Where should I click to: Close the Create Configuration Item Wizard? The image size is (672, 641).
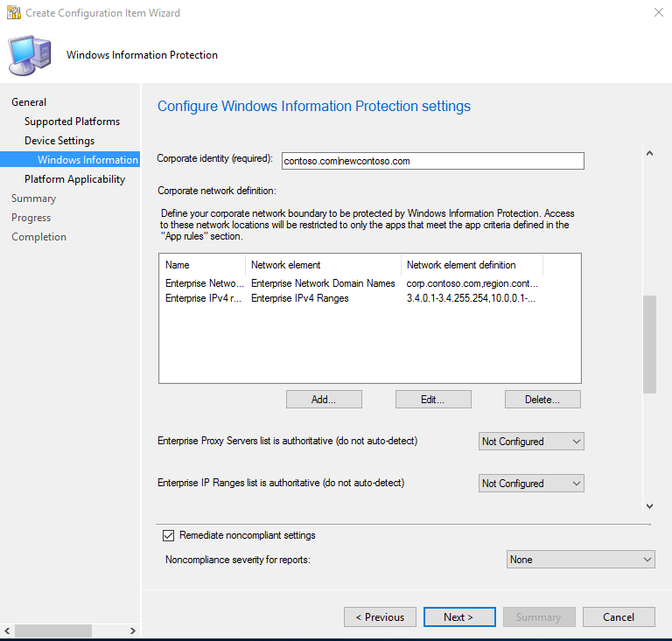(656, 13)
